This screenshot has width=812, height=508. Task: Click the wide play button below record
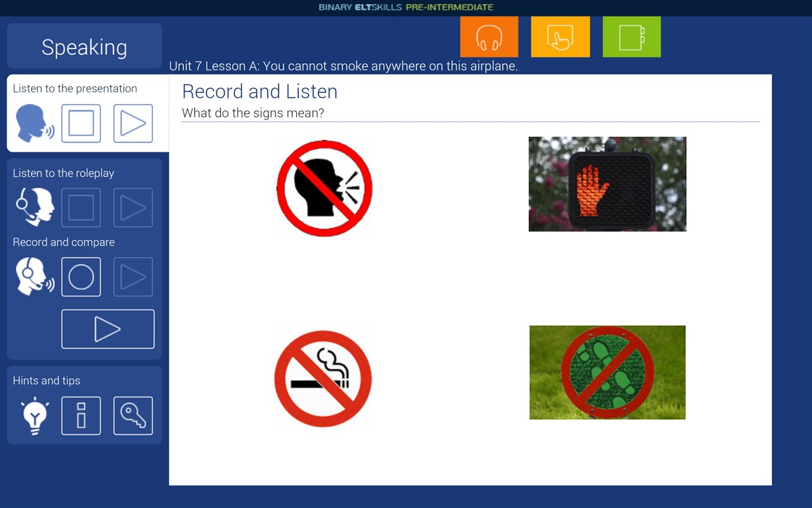(108, 329)
